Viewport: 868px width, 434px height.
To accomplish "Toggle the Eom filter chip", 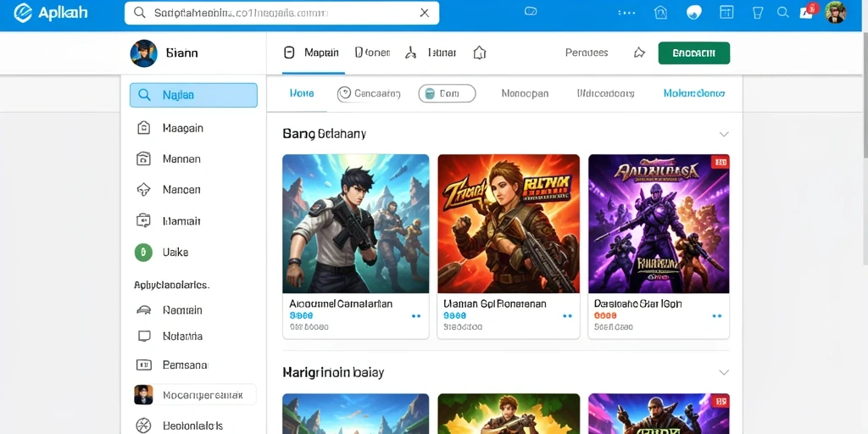I will point(447,93).
